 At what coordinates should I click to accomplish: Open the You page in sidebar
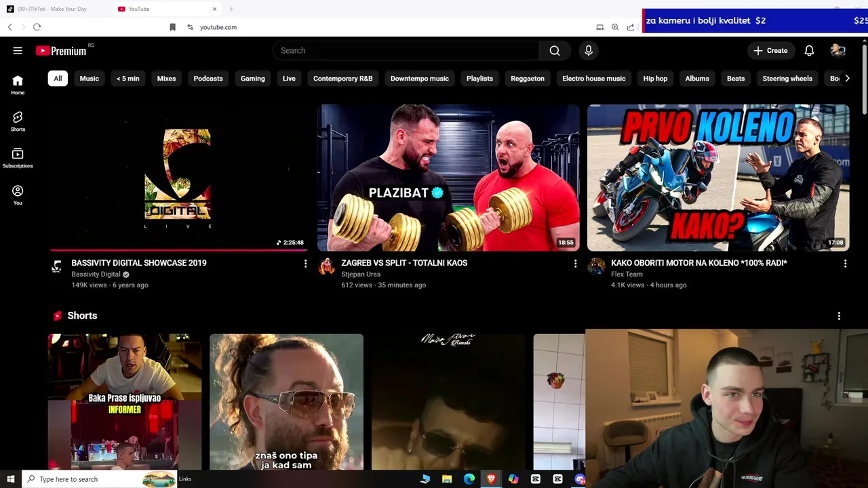(x=18, y=195)
